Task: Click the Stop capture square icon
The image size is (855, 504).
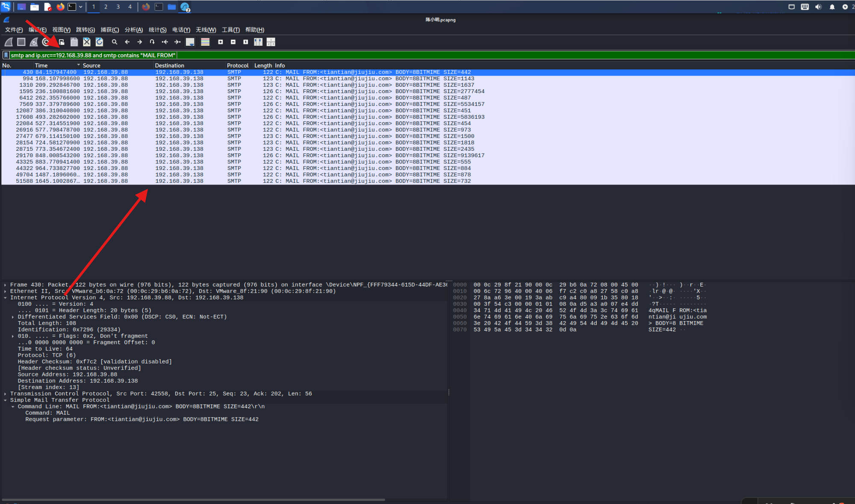Action: 21,42
